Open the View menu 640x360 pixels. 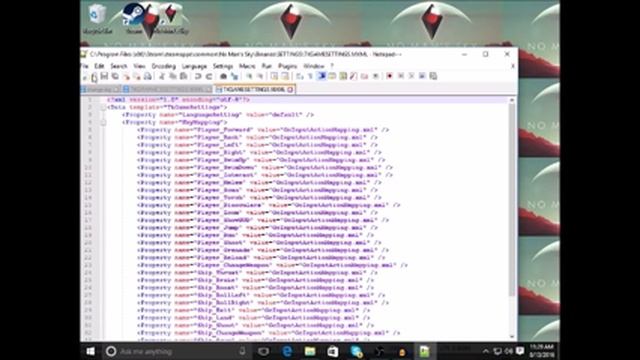[139, 66]
